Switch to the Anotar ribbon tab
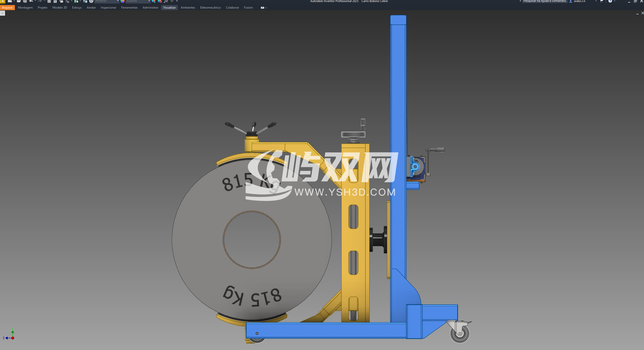Viewport: 644px width, 350px height. coord(91,8)
